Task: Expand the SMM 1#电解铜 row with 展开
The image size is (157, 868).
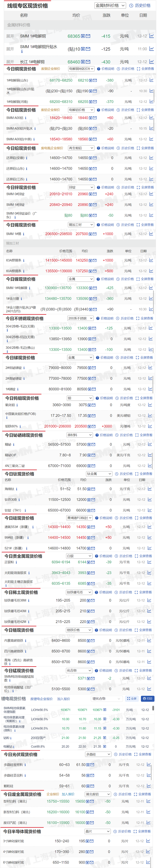Action: [x=10, y=36]
